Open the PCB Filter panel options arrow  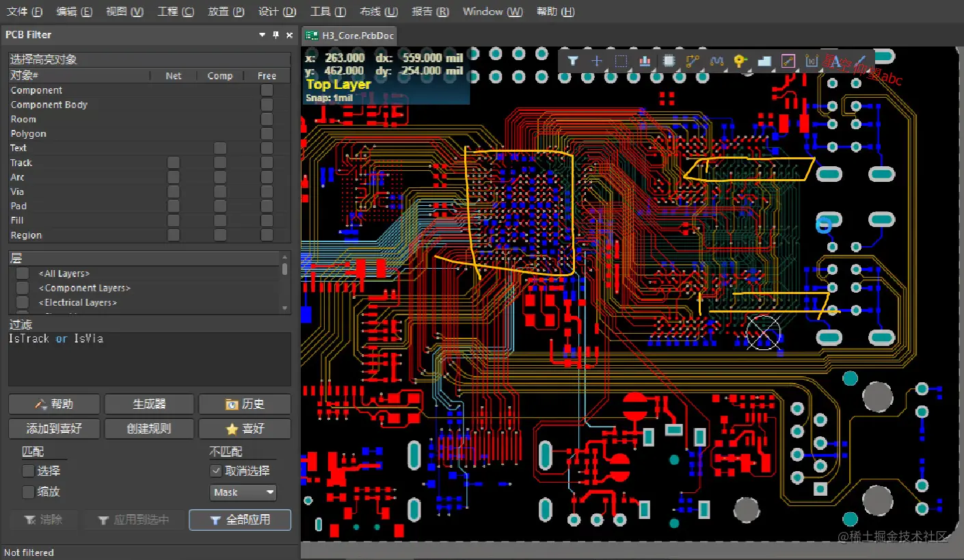coord(263,35)
